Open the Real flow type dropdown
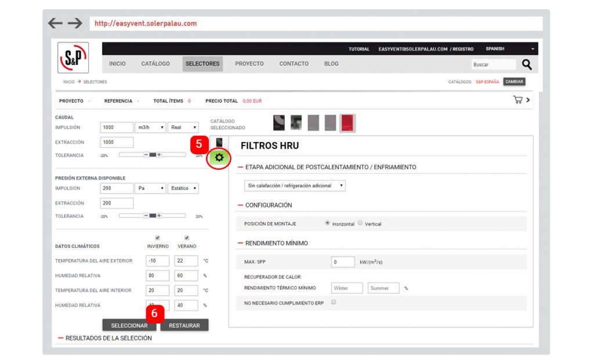This screenshot has height=364, width=594. coord(183,128)
